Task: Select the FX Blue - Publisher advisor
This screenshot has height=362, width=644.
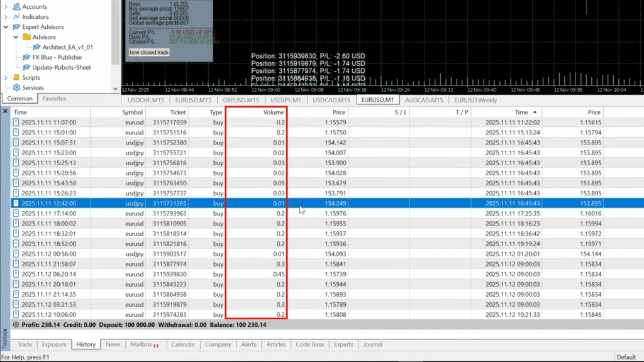Action: point(57,57)
